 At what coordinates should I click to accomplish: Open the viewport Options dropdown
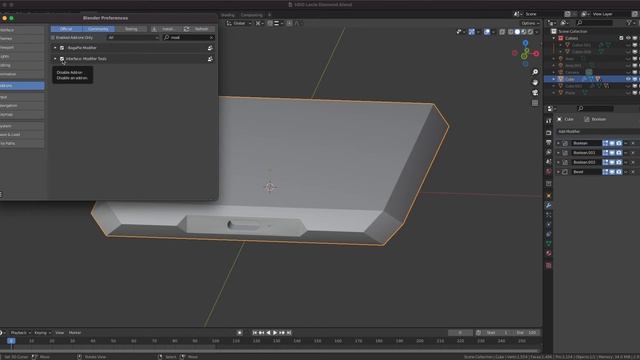(530, 23)
